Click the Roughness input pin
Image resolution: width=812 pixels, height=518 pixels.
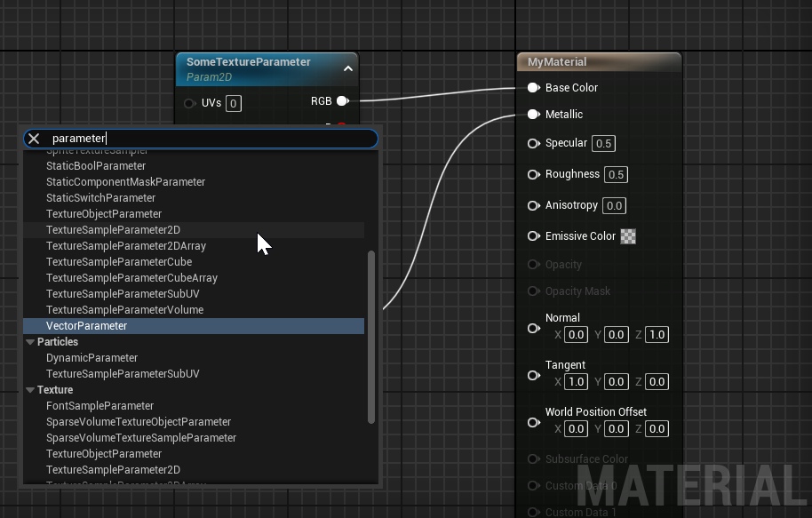pos(533,174)
